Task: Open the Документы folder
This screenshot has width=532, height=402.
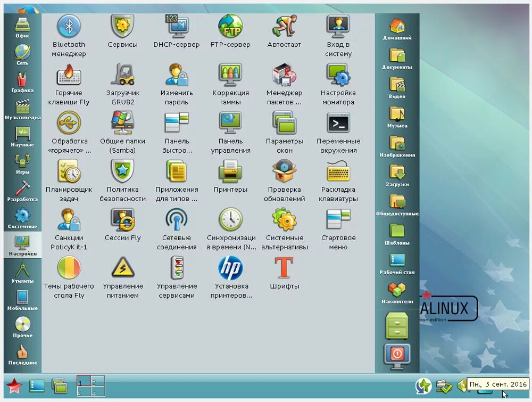Action: (397, 59)
